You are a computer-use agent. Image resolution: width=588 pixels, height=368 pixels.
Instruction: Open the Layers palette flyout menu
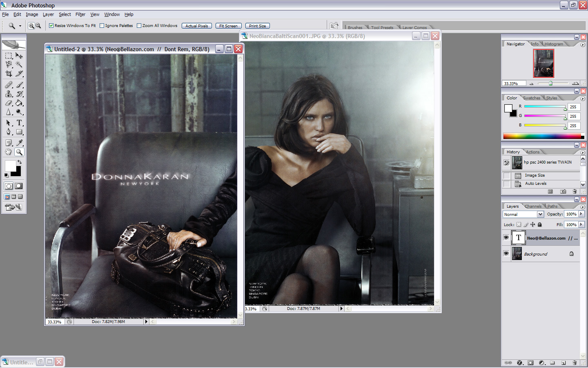[x=583, y=207]
